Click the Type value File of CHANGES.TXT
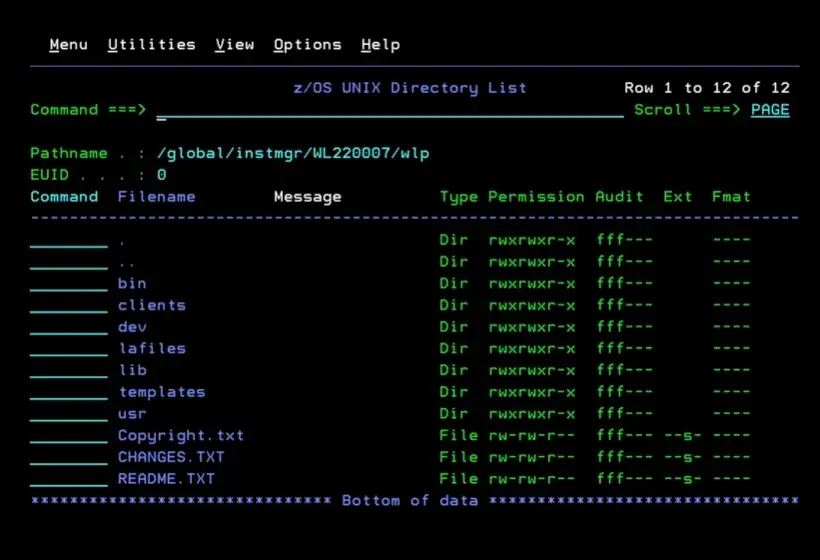This screenshot has height=560, width=820. pos(459,457)
